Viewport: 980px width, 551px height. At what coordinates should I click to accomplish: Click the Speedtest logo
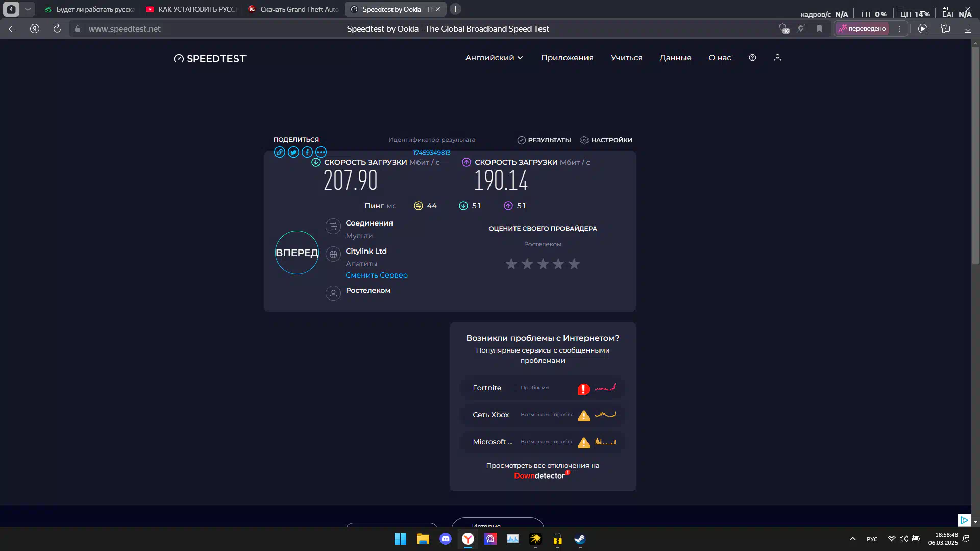[210, 58]
